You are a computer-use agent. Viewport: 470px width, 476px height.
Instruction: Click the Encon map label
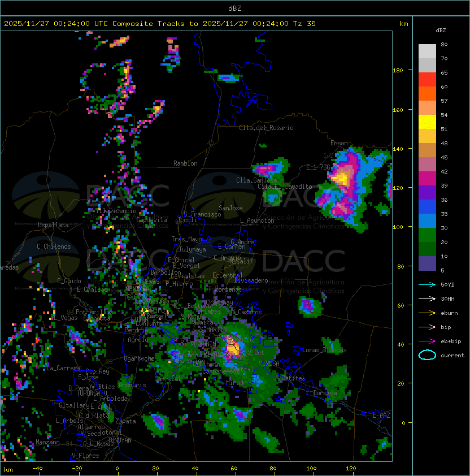click(339, 143)
